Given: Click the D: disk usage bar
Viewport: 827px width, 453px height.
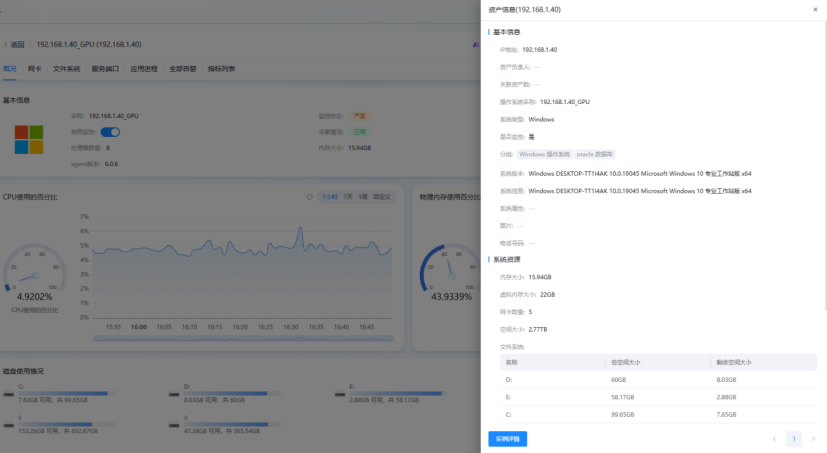Looking at the screenshot, I should click(232, 393).
